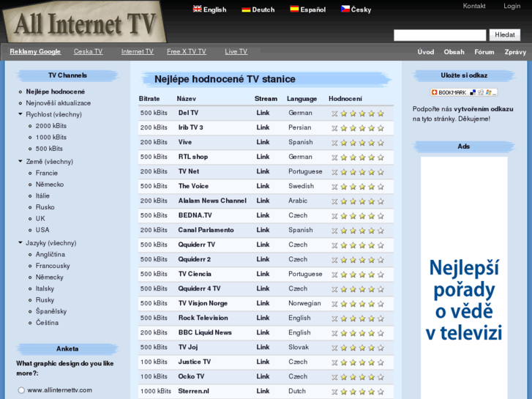532x399 pixels.
Task: Click the X rating icon for Rock Television
Action: point(334,318)
